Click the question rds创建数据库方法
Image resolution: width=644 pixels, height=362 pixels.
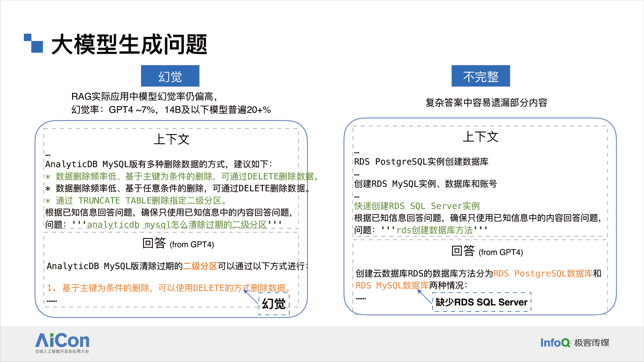[434, 230]
